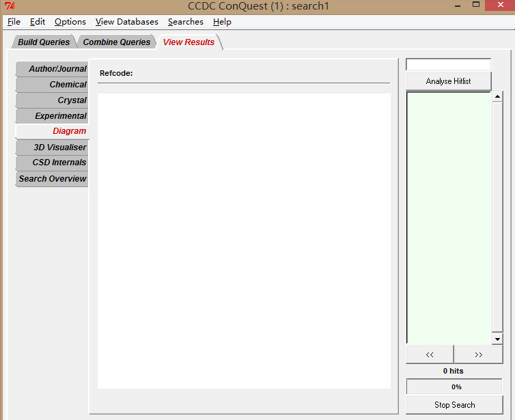Open the Edit menu

point(38,22)
